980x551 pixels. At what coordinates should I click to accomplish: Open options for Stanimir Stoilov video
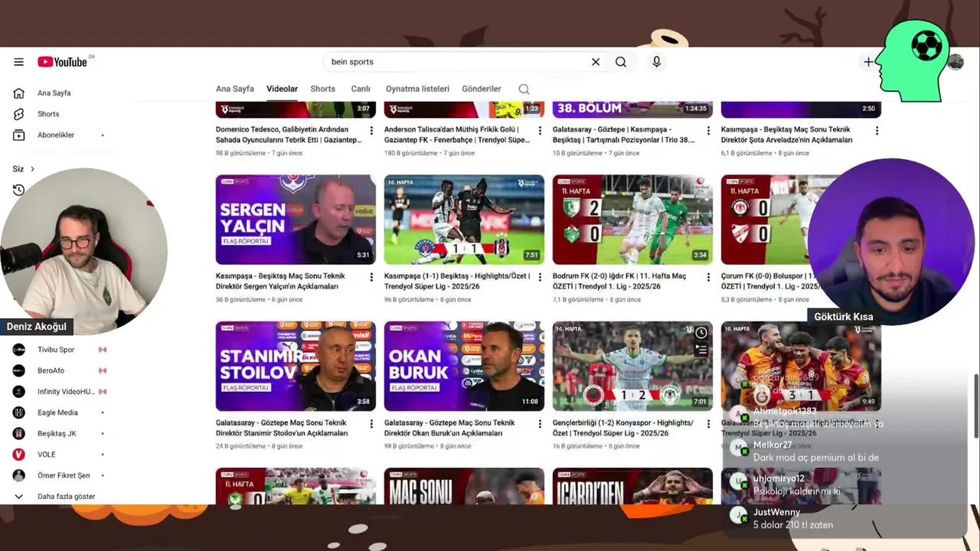tap(371, 424)
